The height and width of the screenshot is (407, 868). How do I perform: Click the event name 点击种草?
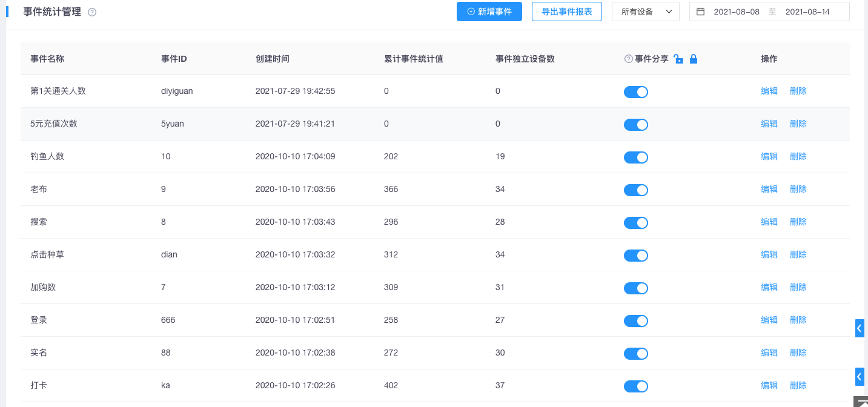coord(47,254)
